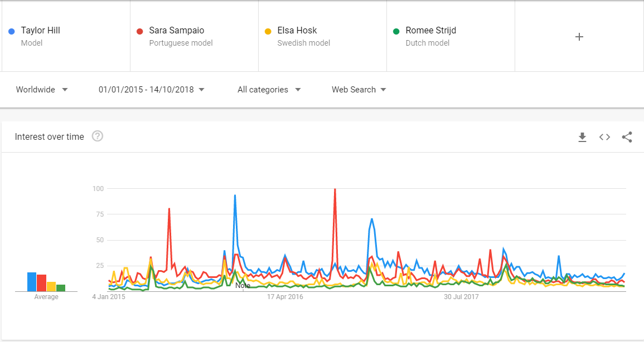Open the Web Search type dropdown
Viewport: 644px width, 342px height.
[359, 89]
